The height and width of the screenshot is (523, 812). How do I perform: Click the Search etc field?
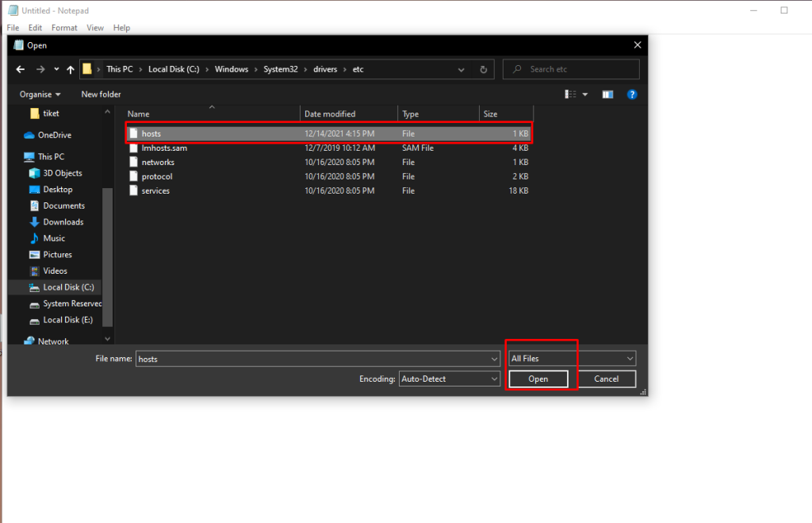(x=571, y=69)
